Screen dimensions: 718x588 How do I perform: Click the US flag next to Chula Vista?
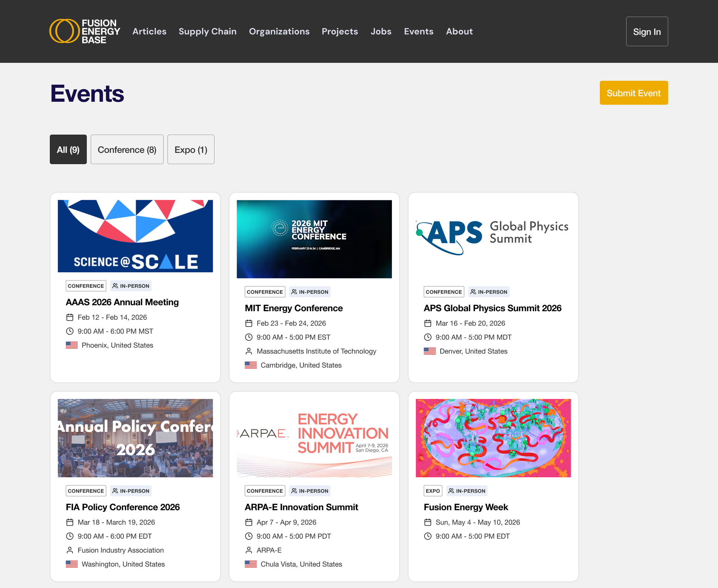coord(251,564)
